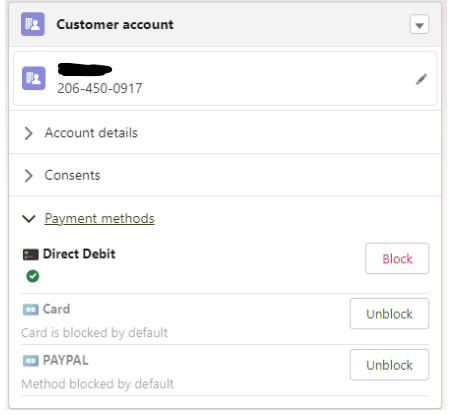Viewport: 455px width, 415px height.
Task: Select the Consents label
Action: (72, 175)
